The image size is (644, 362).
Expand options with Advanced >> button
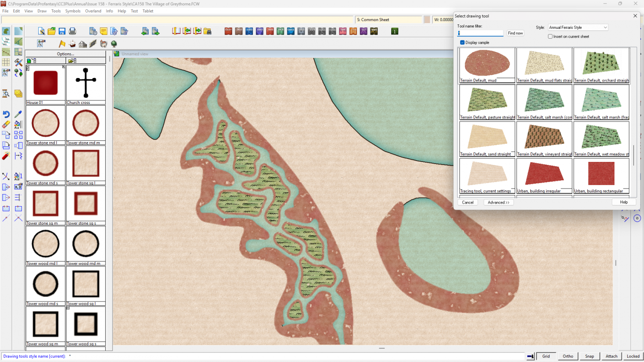coord(498,202)
